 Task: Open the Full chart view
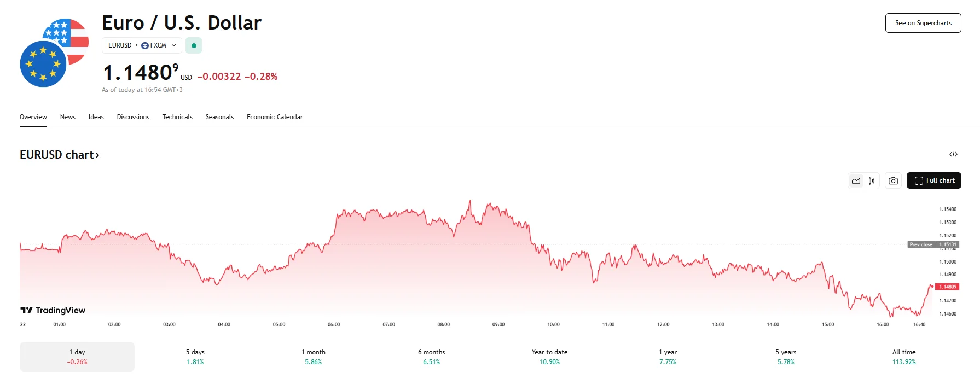click(x=933, y=180)
